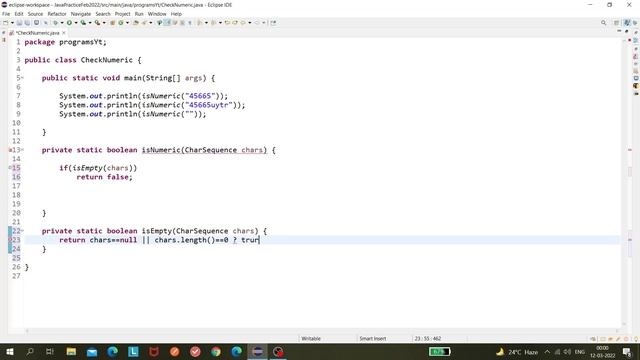Click the 'Smart Insert' status bar entry
This screenshot has height=360, width=640.
point(373,338)
